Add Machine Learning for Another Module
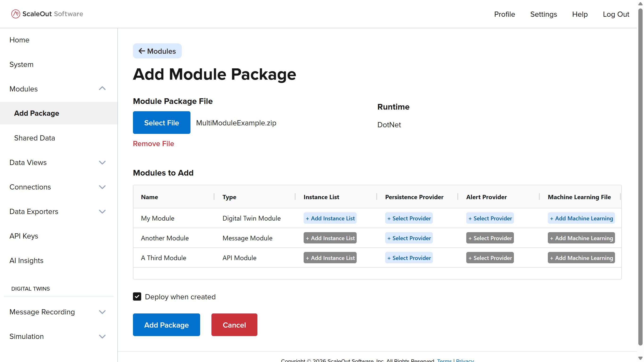This screenshot has height=362, width=644. [x=581, y=238]
